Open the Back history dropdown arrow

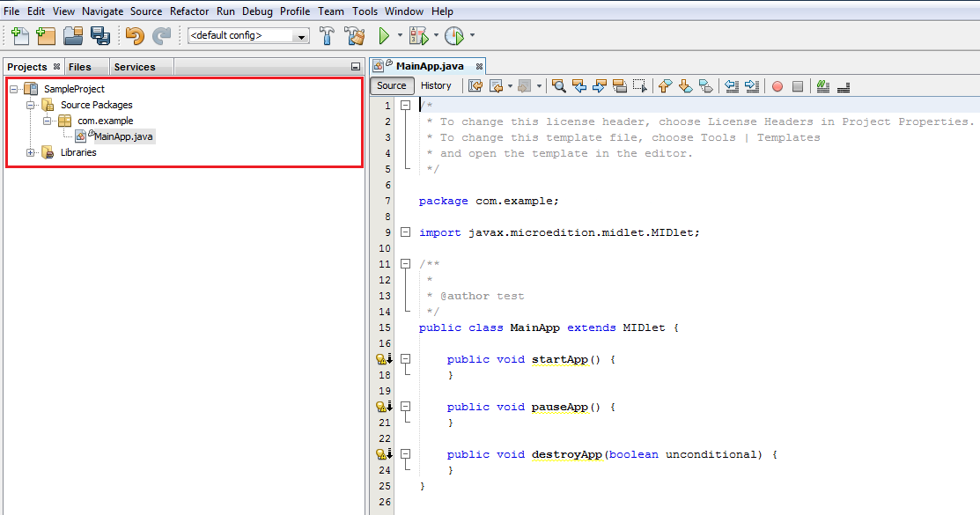pyautogui.click(x=510, y=86)
